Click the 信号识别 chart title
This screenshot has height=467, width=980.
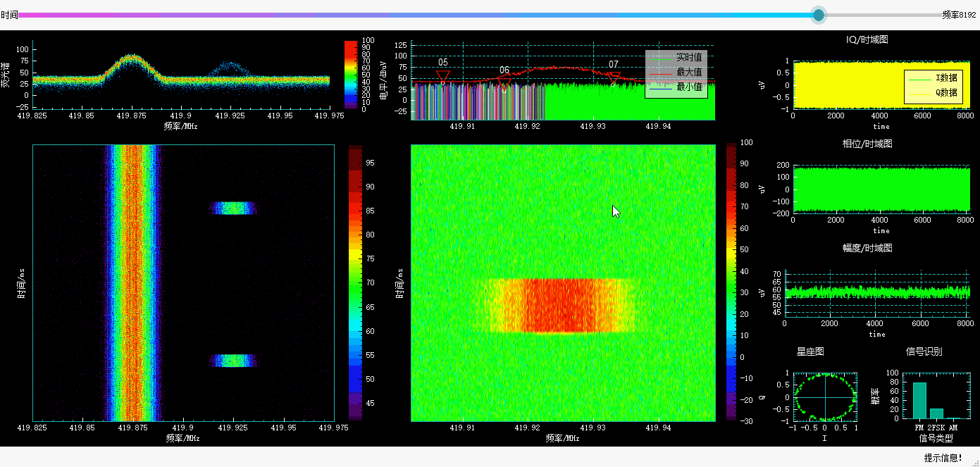pos(924,351)
